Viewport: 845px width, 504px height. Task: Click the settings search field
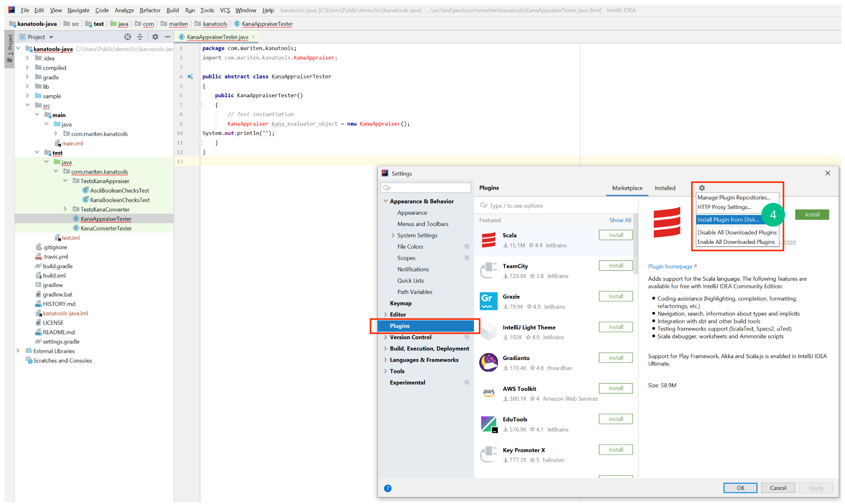[426, 188]
